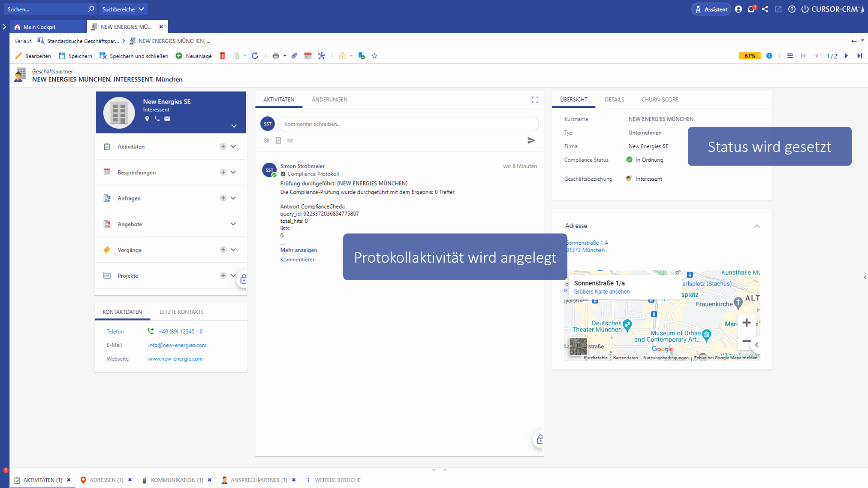Expand the Besprechungen section
Screen dimensions: 868x488
point(233,172)
